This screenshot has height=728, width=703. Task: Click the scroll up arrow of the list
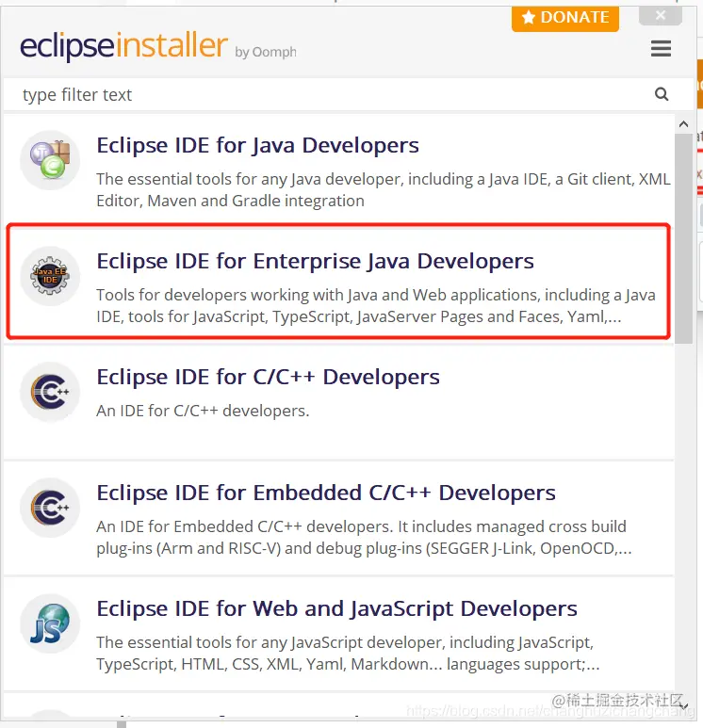pyautogui.click(x=683, y=124)
